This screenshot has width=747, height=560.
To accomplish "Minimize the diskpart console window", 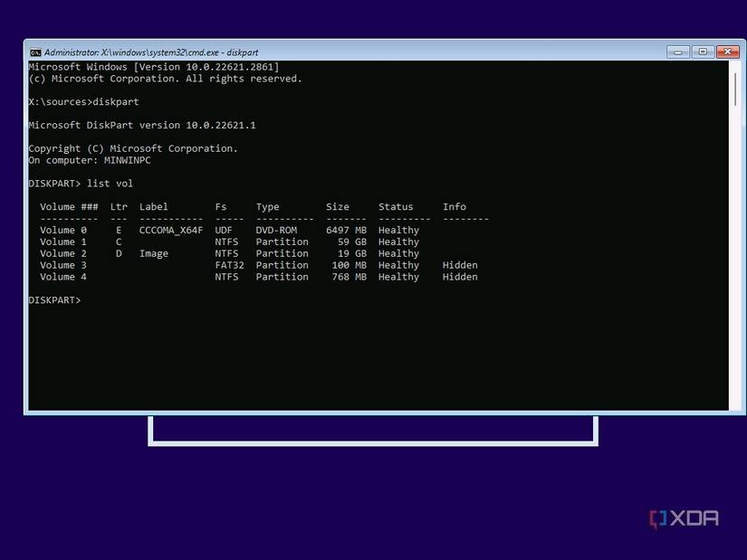I will tap(677, 52).
